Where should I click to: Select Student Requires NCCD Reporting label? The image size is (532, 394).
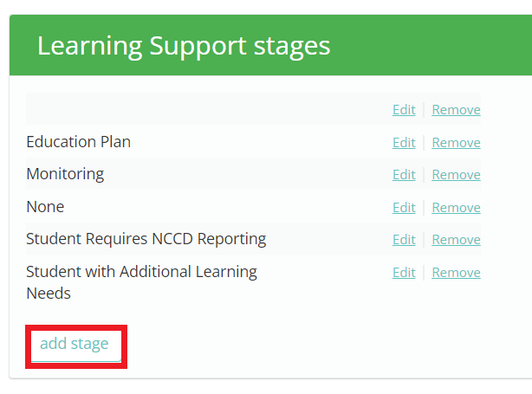coord(146,239)
